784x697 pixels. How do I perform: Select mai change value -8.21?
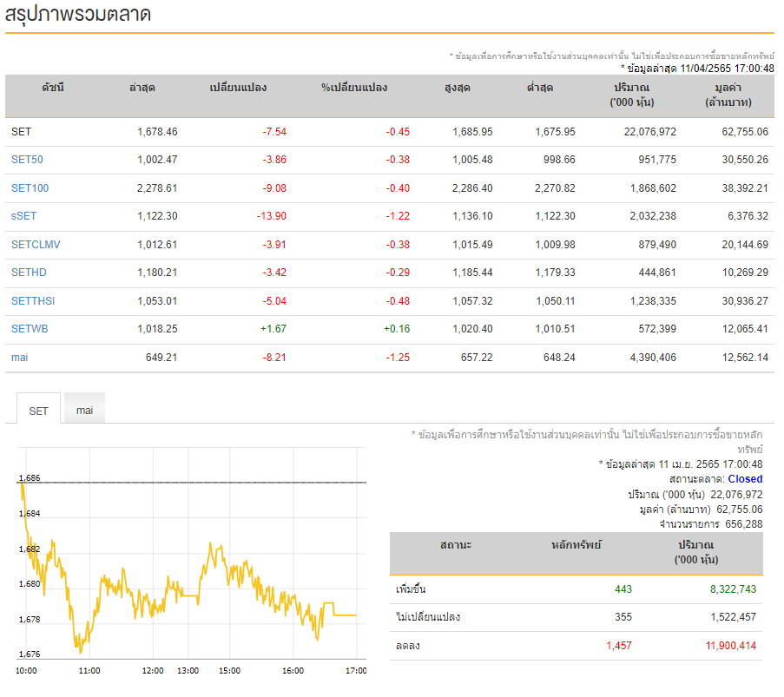tap(274, 358)
